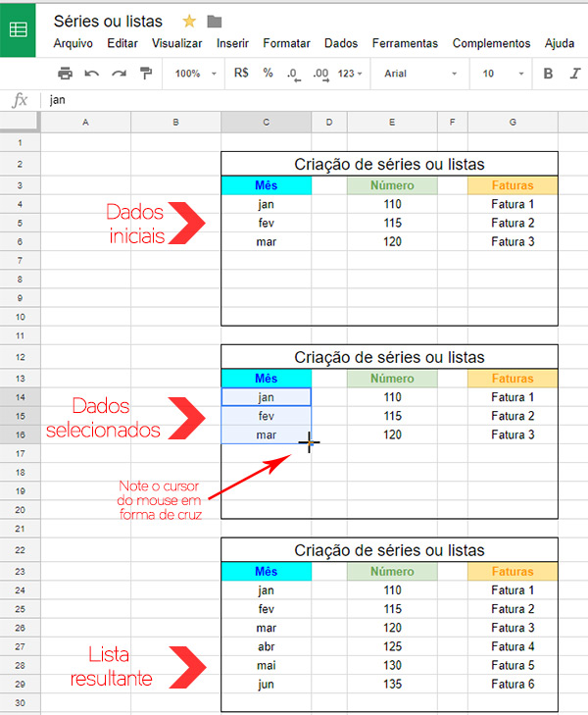Click cell Fatura 6
Image resolution: width=588 pixels, height=715 pixels.
[513, 684]
